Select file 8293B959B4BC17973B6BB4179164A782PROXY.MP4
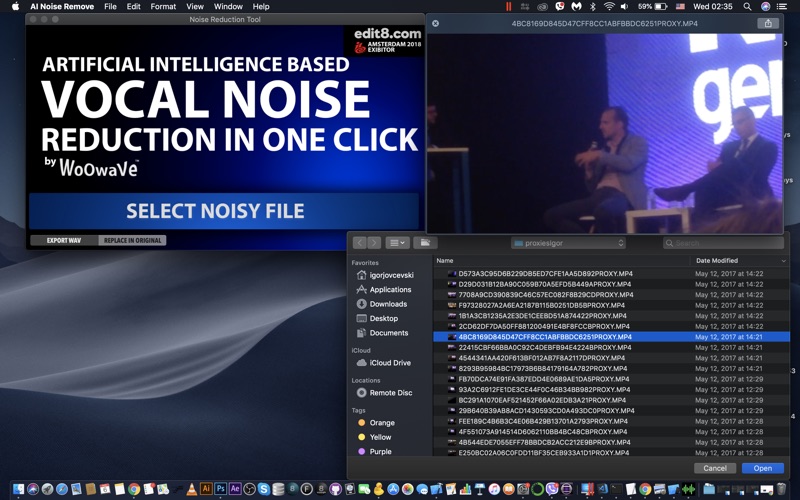This screenshot has width=800, height=500. [x=611, y=368]
